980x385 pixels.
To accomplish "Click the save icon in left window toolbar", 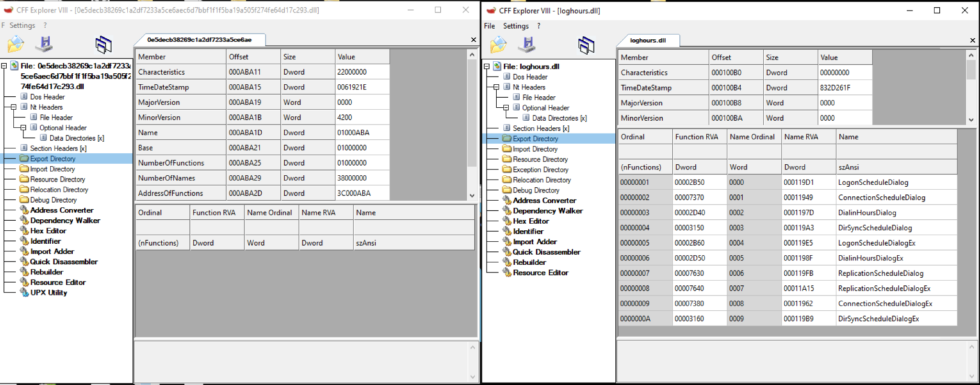I will click(x=45, y=44).
